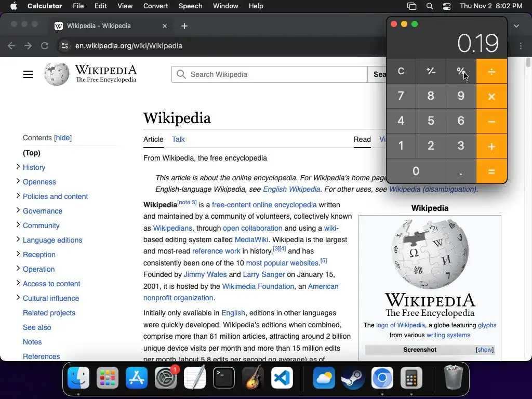532x399 pixels.
Task: Tap the 7 key on calculator
Action: [x=401, y=96]
